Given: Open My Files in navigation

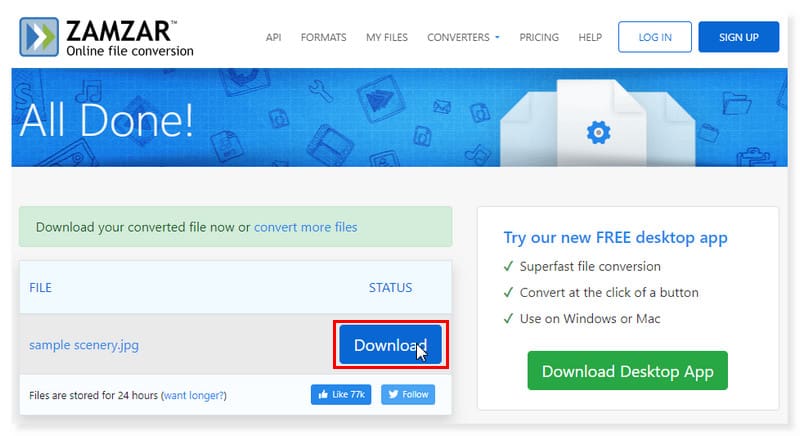Looking at the screenshot, I should [x=386, y=37].
